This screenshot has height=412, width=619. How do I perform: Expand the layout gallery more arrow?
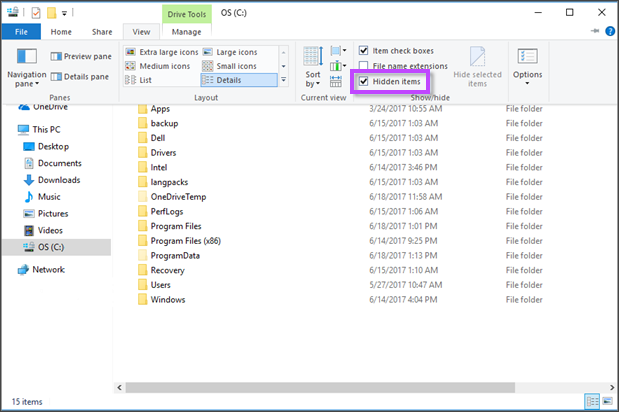(283, 79)
